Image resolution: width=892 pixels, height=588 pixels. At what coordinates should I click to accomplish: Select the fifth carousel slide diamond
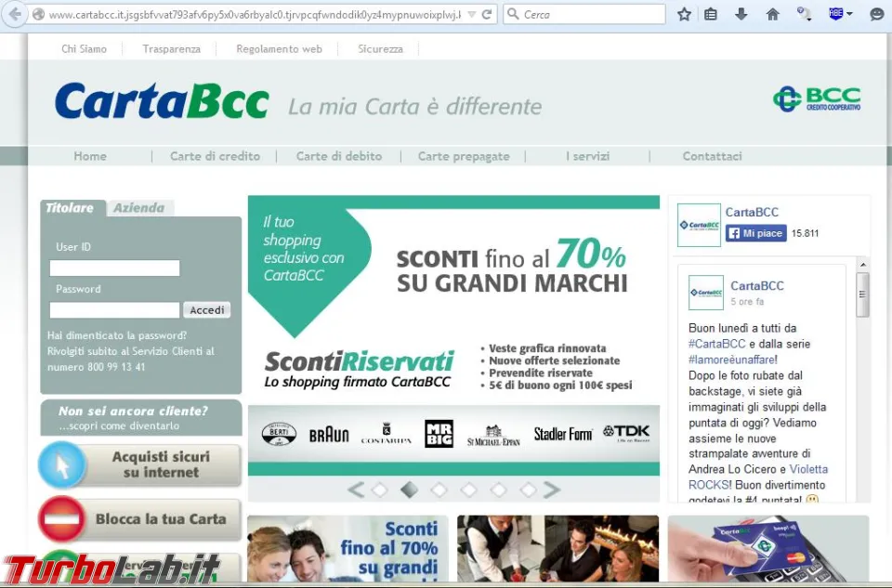point(498,490)
